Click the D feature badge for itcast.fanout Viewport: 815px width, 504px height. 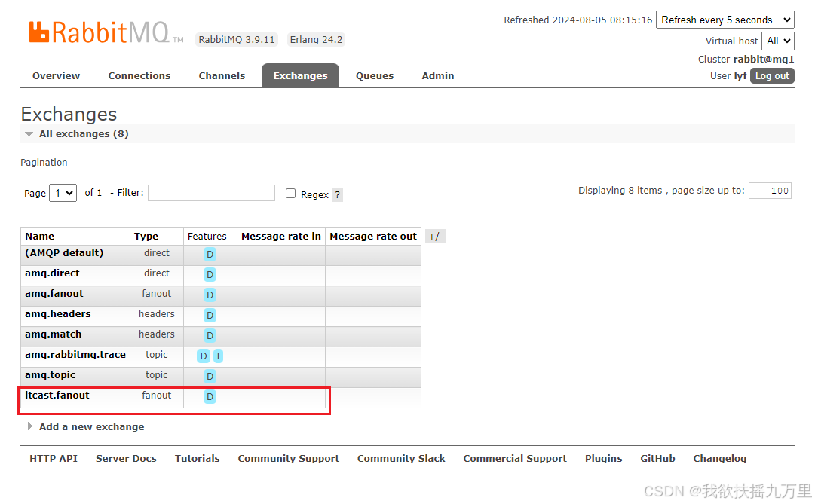click(x=210, y=396)
